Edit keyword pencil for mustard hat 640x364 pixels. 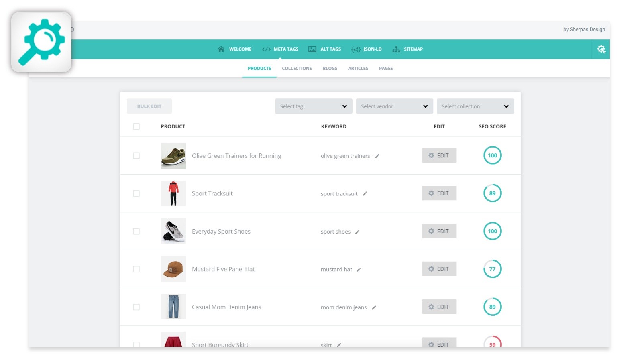point(359,270)
